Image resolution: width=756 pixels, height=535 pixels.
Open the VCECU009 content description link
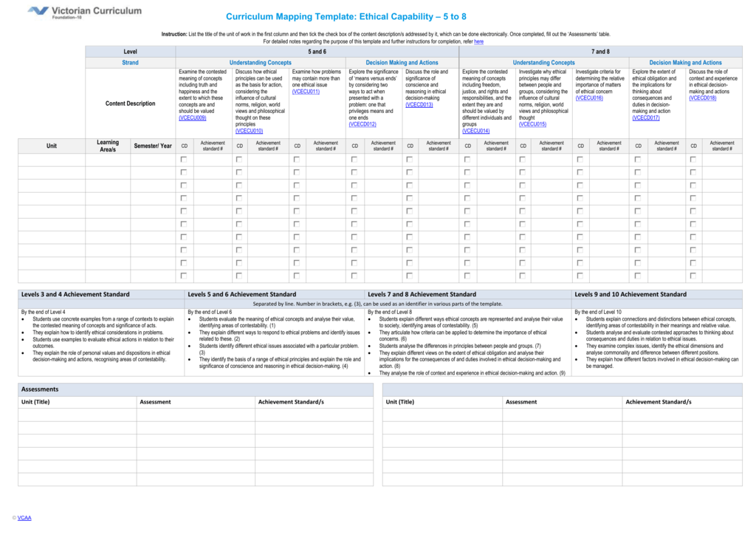193,117
